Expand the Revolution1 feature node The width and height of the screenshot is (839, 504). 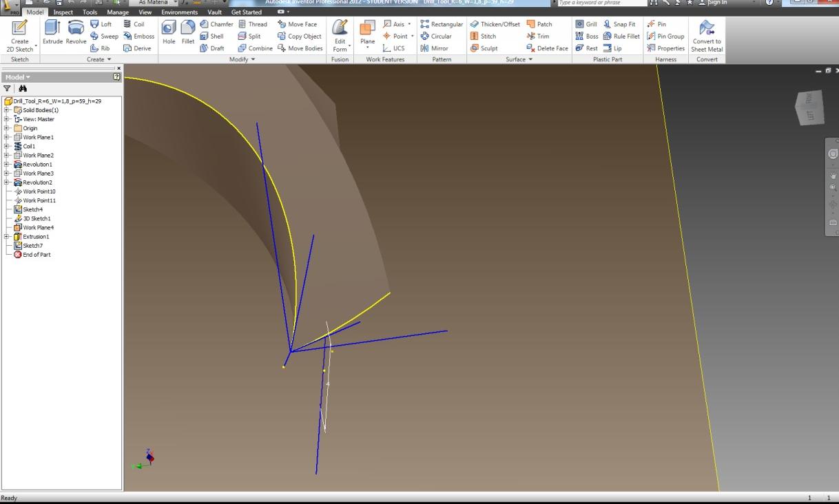(x=7, y=165)
